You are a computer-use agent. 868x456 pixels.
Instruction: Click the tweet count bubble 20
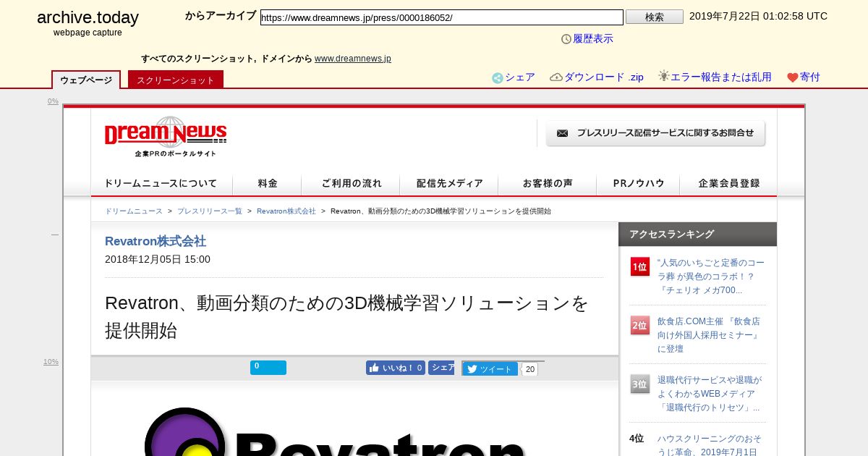coord(530,369)
